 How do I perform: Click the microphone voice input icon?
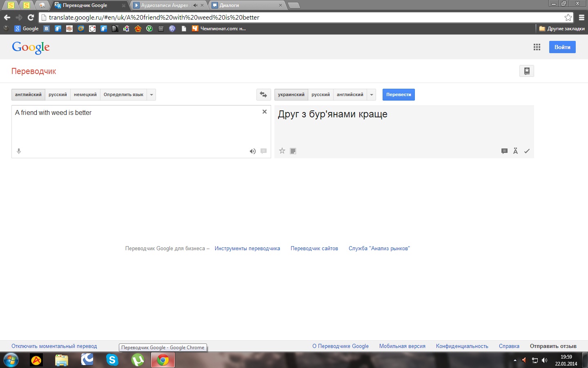click(x=19, y=151)
